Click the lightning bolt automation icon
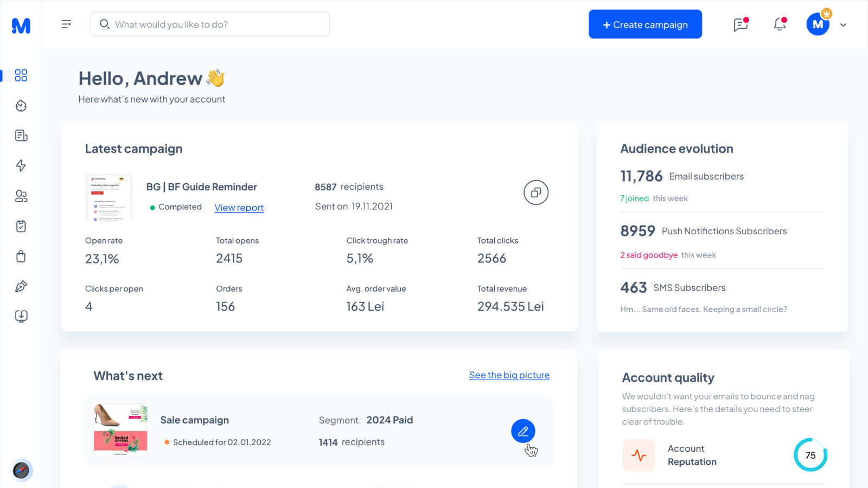 pyautogui.click(x=21, y=165)
